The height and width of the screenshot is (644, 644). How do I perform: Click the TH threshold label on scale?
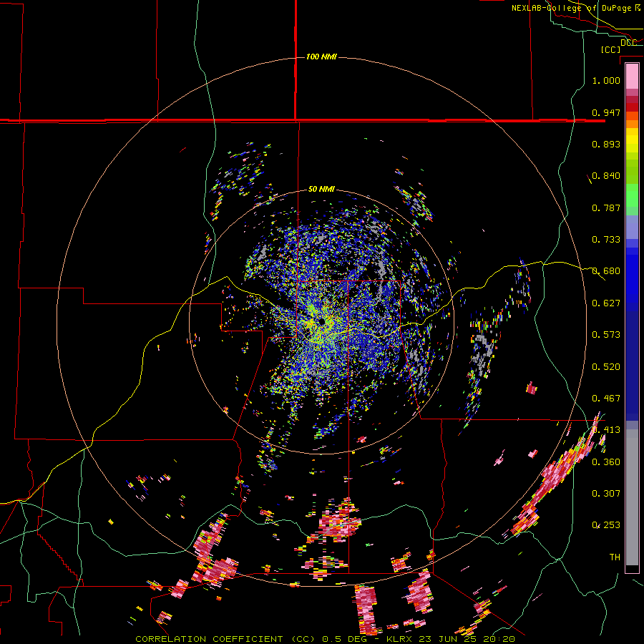(x=615, y=557)
